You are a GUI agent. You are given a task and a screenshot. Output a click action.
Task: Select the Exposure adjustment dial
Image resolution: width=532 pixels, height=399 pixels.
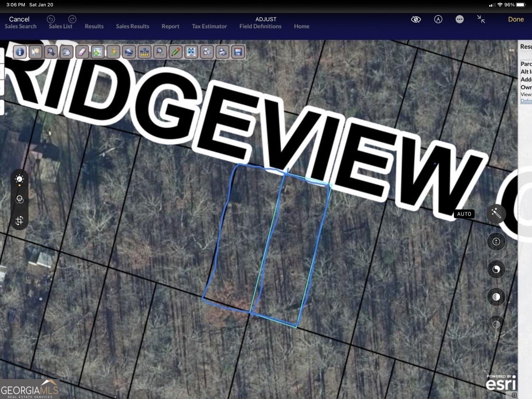coord(496,241)
